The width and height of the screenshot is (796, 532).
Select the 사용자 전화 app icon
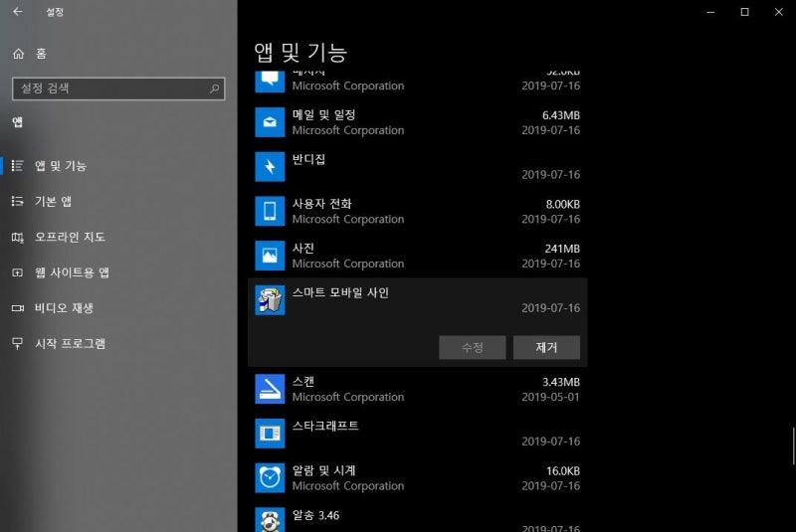[x=270, y=211]
